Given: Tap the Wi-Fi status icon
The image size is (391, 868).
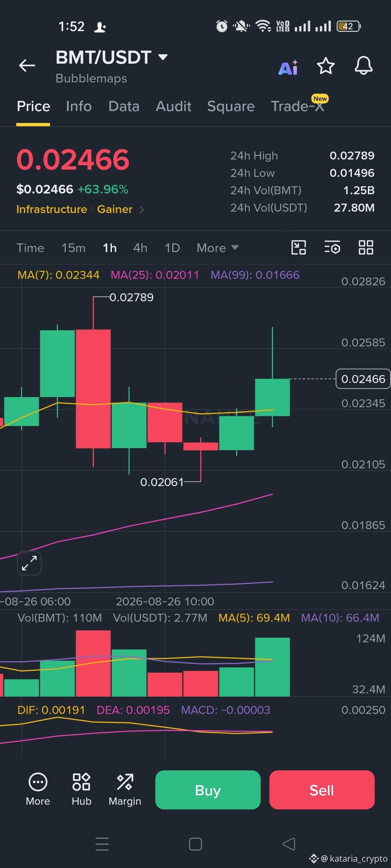Looking at the screenshot, I should [x=263, y=26].
